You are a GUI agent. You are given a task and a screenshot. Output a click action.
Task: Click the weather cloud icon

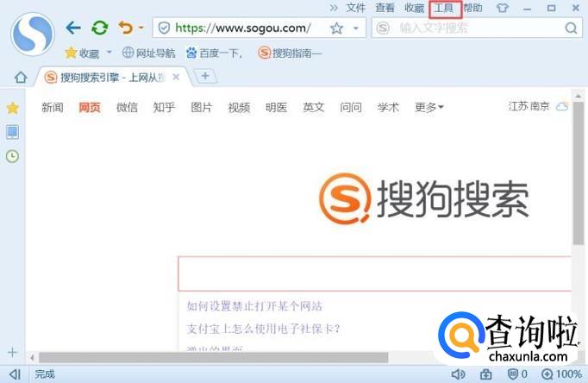coord(562,107)
